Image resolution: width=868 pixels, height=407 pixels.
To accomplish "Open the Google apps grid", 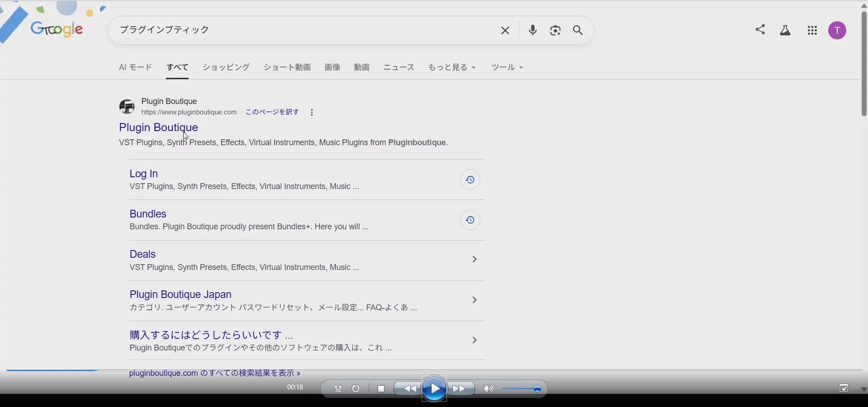I will point(812,30).
